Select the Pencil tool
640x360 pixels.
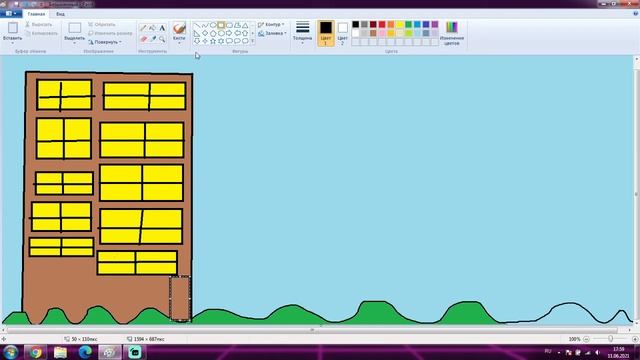[143, 28]
